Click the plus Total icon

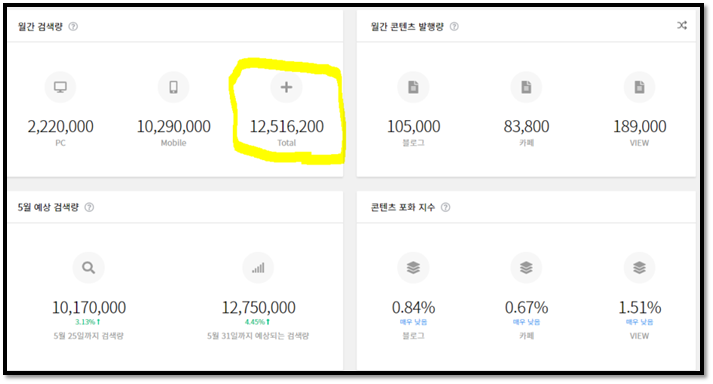tap(286, 87)
